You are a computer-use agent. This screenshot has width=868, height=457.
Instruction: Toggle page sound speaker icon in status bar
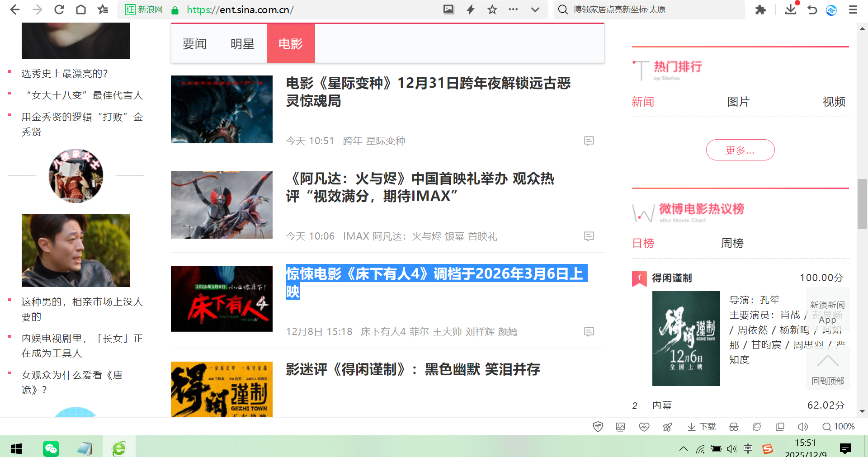pos(803,427)
